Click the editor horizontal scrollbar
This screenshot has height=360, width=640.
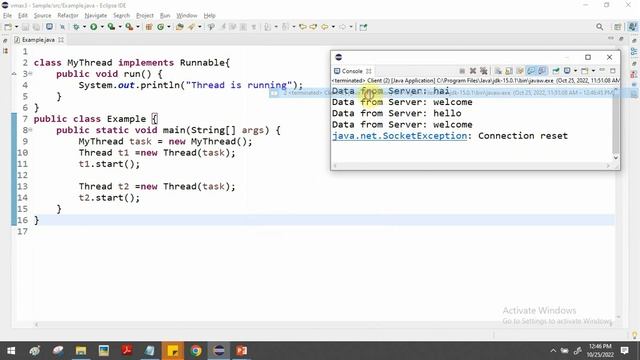coord(324,324)
